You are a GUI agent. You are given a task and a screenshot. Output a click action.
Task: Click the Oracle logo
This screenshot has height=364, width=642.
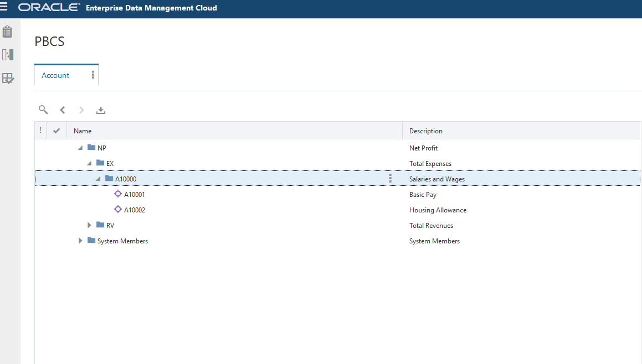coord(49,7)
